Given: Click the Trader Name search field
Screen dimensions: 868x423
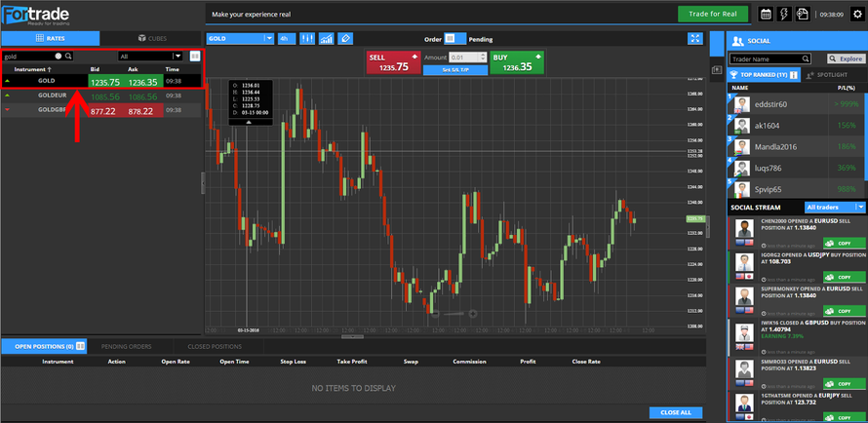Looking at the screenshot, I should point(770,59).
